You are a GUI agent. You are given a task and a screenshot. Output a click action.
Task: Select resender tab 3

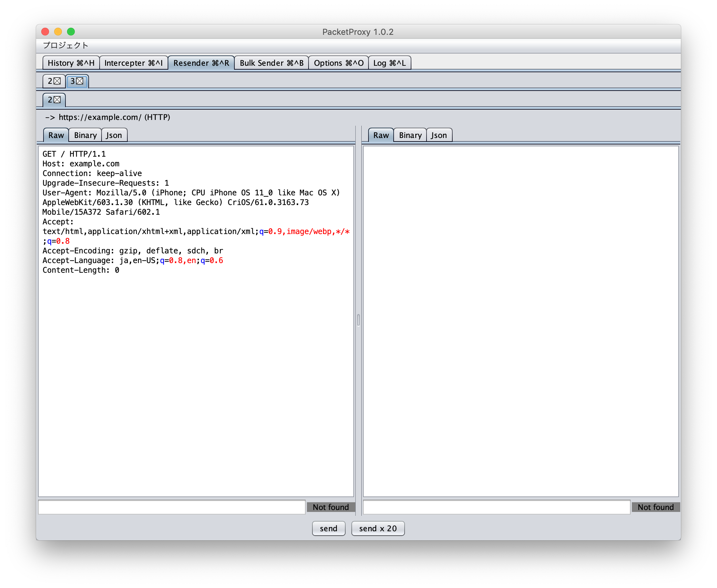click(73, 81)
